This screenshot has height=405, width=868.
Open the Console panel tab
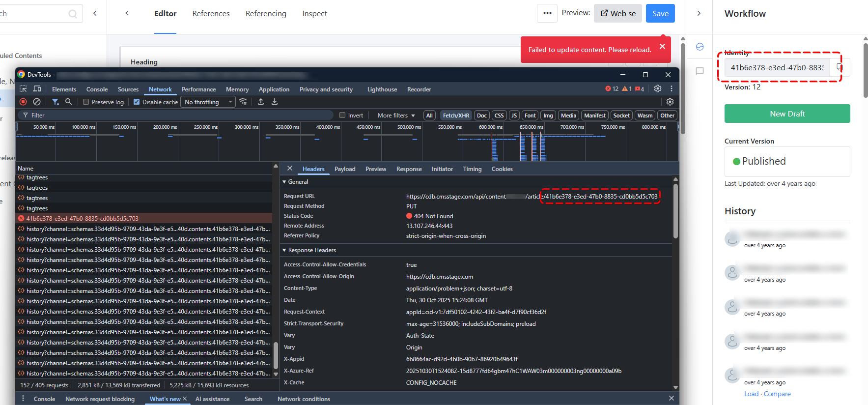(97, 89)
